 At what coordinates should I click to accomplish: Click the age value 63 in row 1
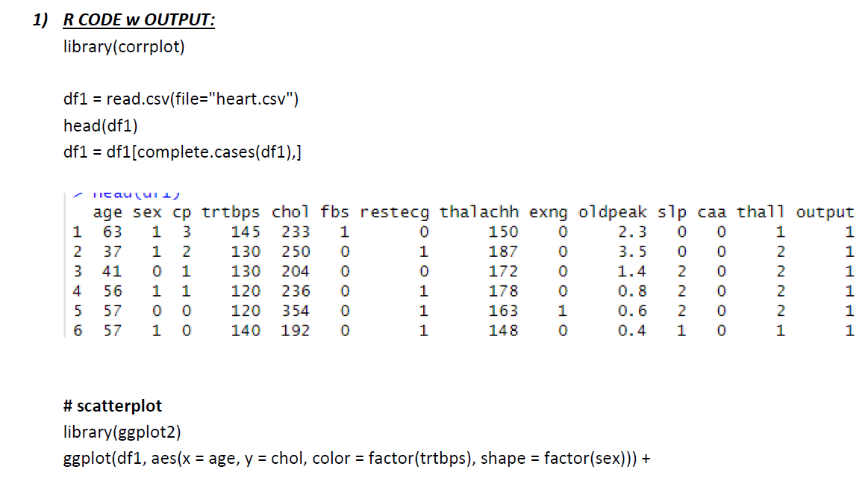[x=113, y=232]
